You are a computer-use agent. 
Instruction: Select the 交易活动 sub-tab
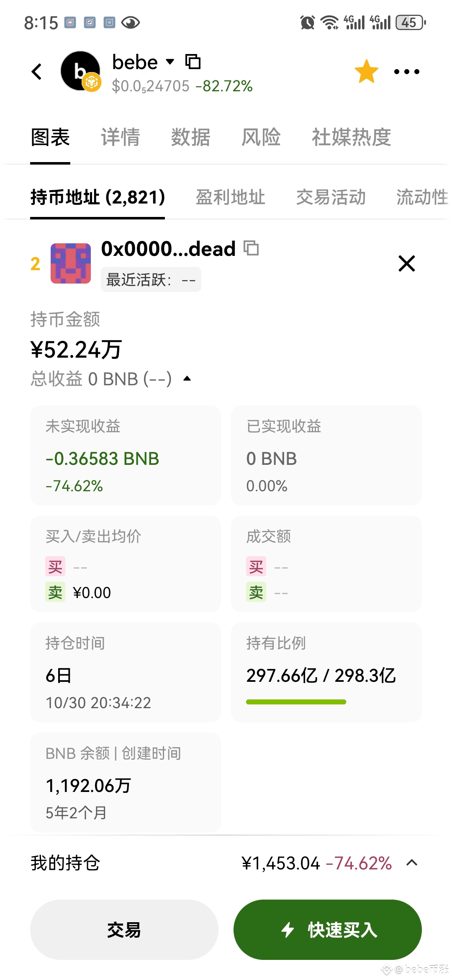[x=331, y=197]
